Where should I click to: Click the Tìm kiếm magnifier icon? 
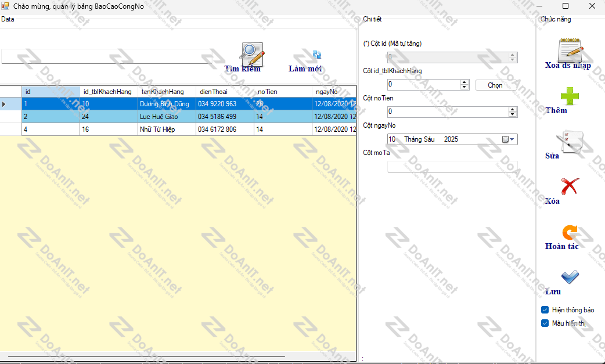pyautogui.click(x=251, y=53)
